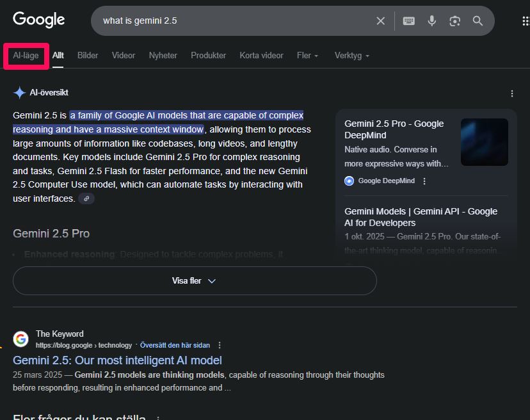
Task: Open the on-screen keyboard input tool
Action: pos(409,21)
